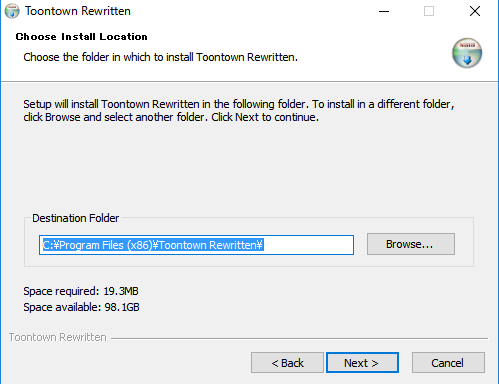
Task: Minimize the Toontown Rewritten setup window
Action: coord(384,11)
